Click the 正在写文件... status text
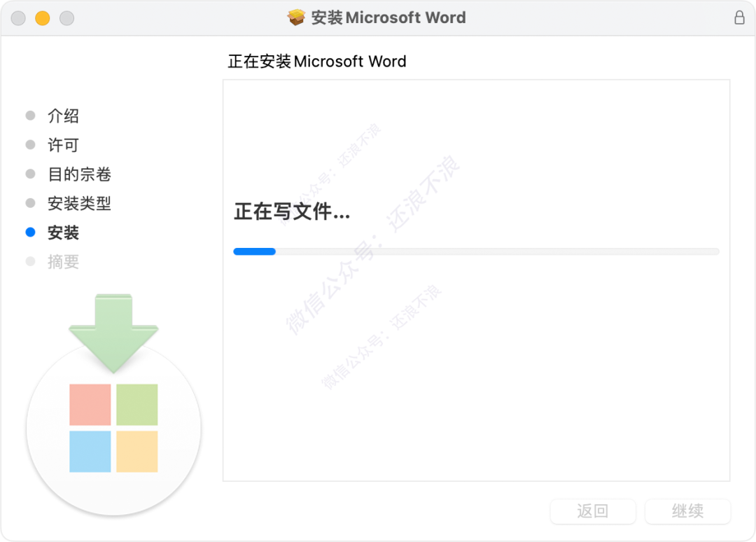The image size is (756, 542). (292, 211)
